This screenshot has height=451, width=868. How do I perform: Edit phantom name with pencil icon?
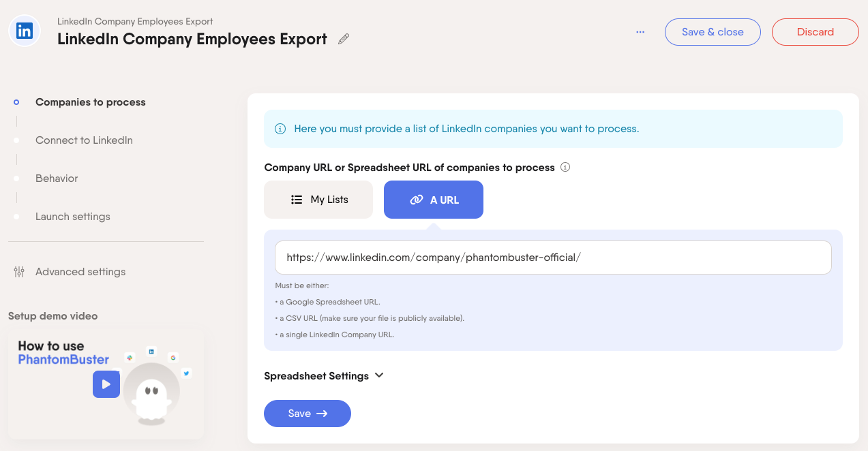click(344, 39)
